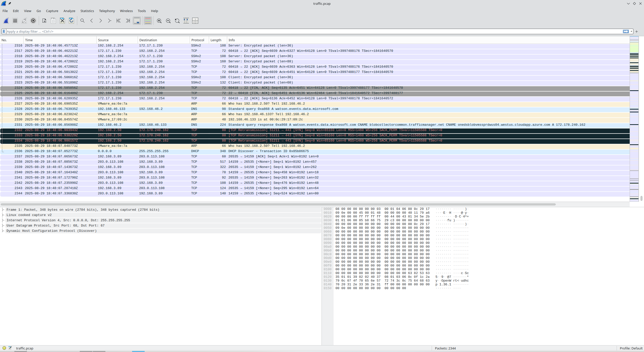Click the Packets: 2344 status text

point(445,348)
